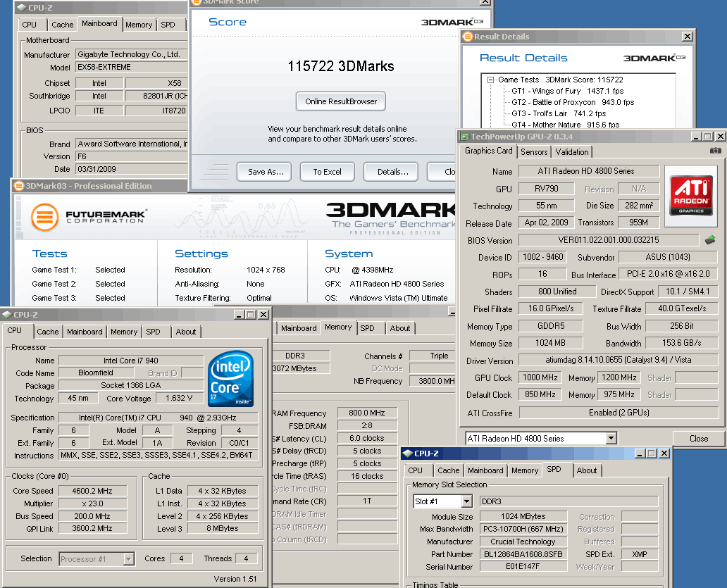Click the GPU-Z BIOS Version field
The height and width of the screenshot is (588, 727).
[609, 240]
